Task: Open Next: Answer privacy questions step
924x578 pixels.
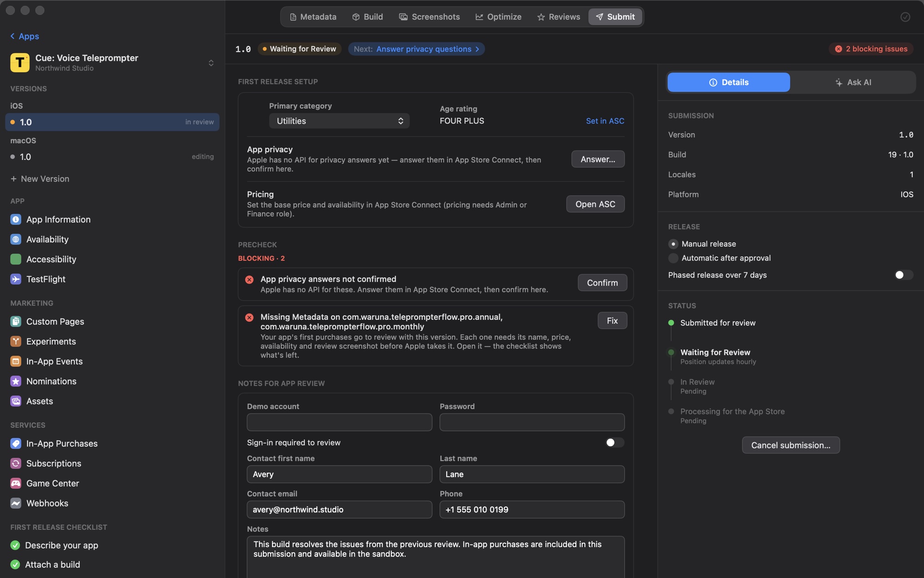Action: 416,49
